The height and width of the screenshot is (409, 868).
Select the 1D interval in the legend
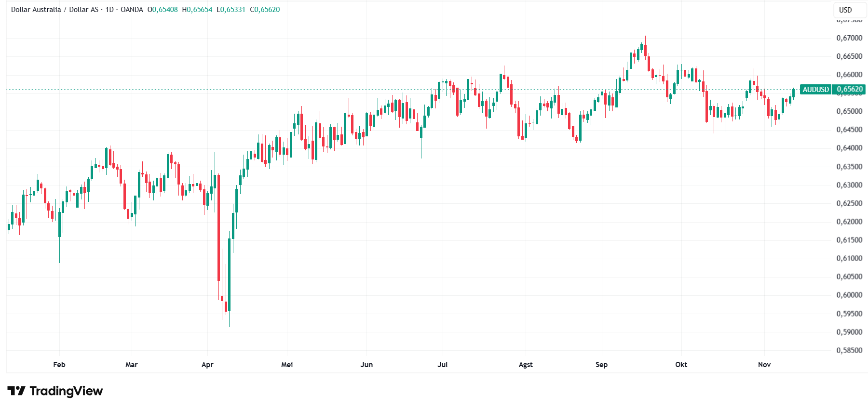[x=109, y=10]
